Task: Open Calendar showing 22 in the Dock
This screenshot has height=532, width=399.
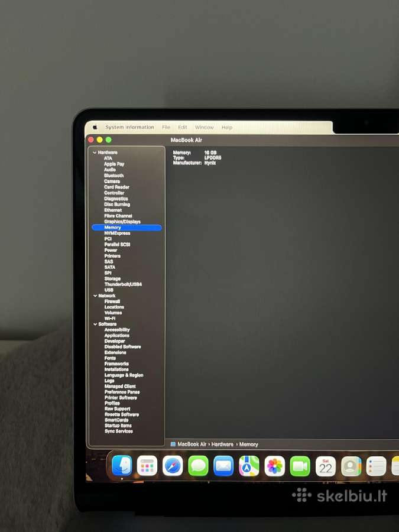Action: [x=325, y=466]
